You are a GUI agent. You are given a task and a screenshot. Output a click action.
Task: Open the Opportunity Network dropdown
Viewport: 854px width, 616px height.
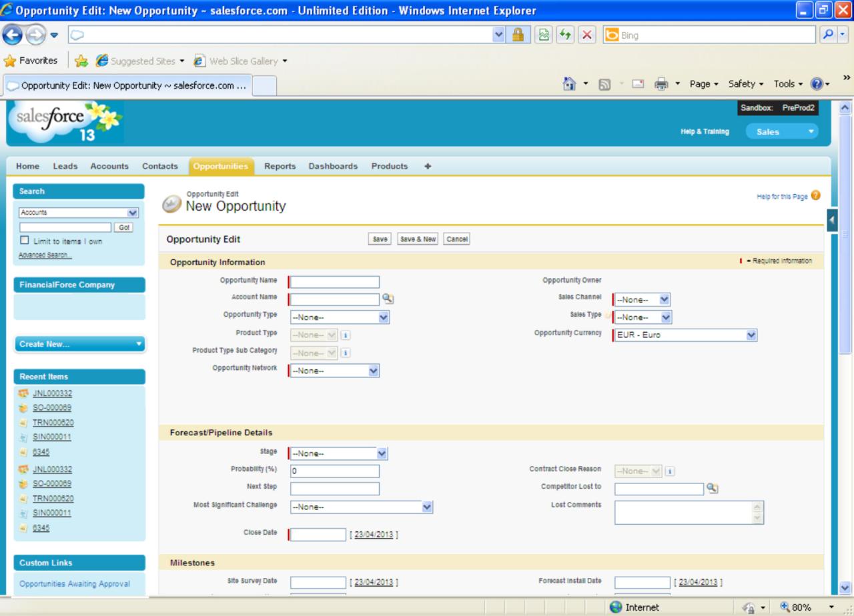(335, 371)
